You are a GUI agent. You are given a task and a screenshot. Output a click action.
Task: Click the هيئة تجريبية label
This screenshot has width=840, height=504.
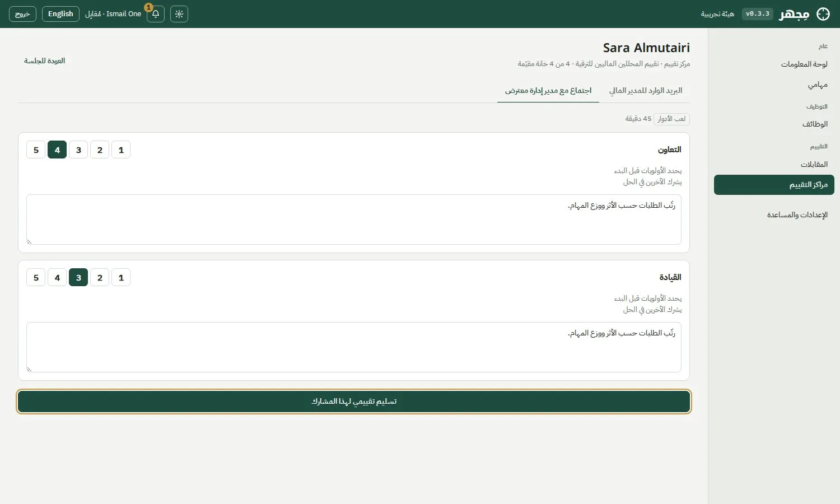(717, 14)
